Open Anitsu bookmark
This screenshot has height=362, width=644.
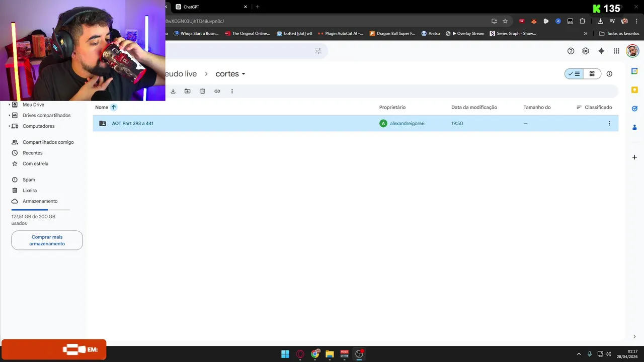[431, 34]
